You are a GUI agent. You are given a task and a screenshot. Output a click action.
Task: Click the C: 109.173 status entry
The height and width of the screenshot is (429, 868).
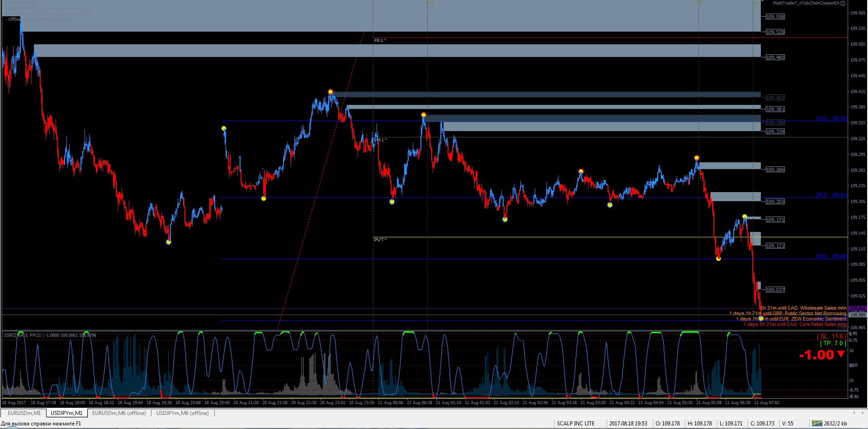tap(762, 424)
